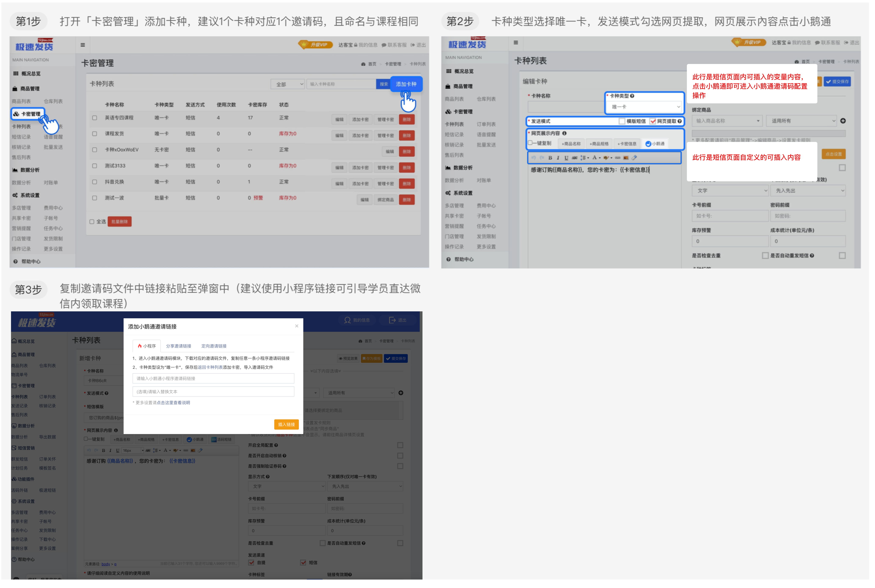Open the 卡种类型 dropdown showing 唯一卡

[645, 107]
